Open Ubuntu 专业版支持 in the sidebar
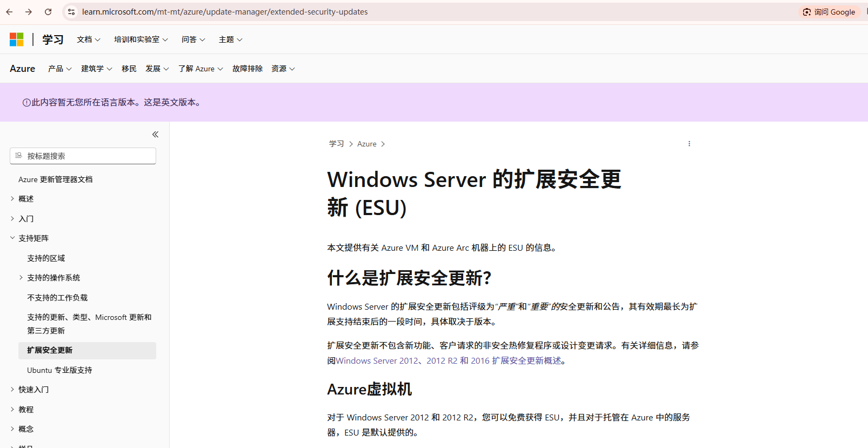Viewport: 868px width, 448px height. [59, 370]
